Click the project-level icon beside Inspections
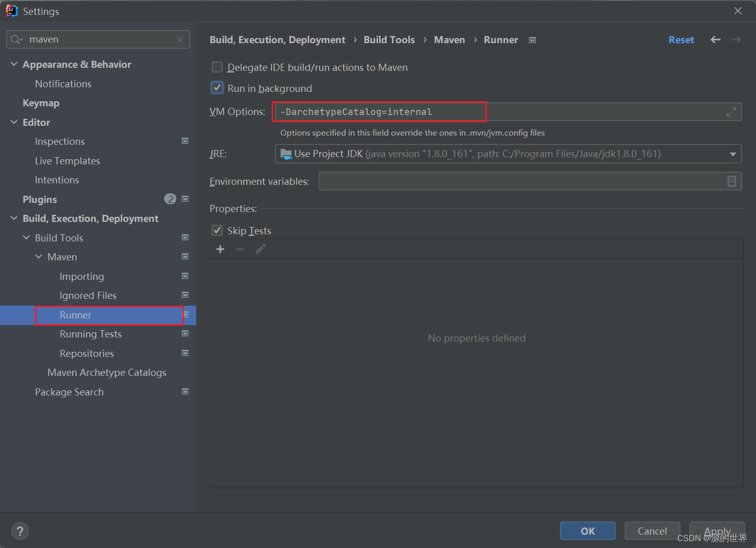This screenshot has width=756, height=548. pos(185,141)
